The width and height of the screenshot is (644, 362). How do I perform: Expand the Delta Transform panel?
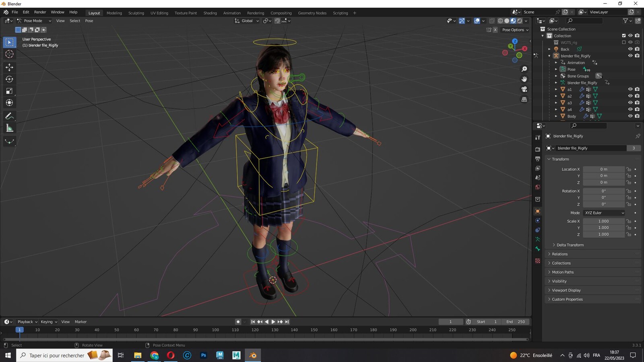point(570,245)
